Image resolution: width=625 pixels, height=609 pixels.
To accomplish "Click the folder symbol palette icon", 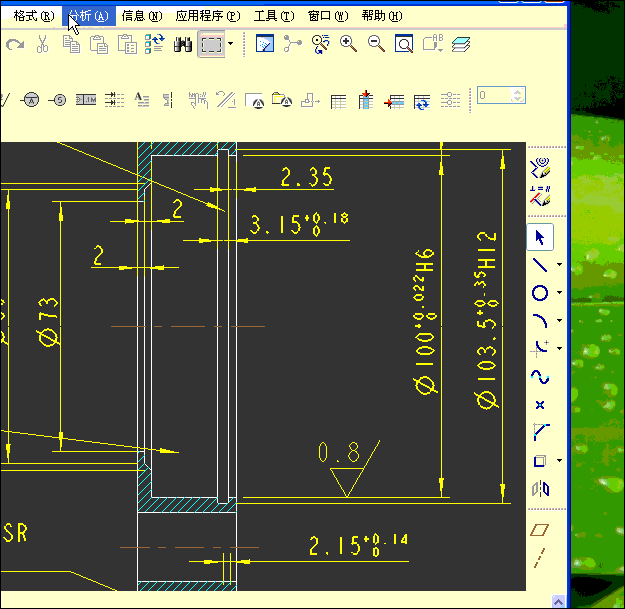I will pyautogui.click(x=282, y=100).
